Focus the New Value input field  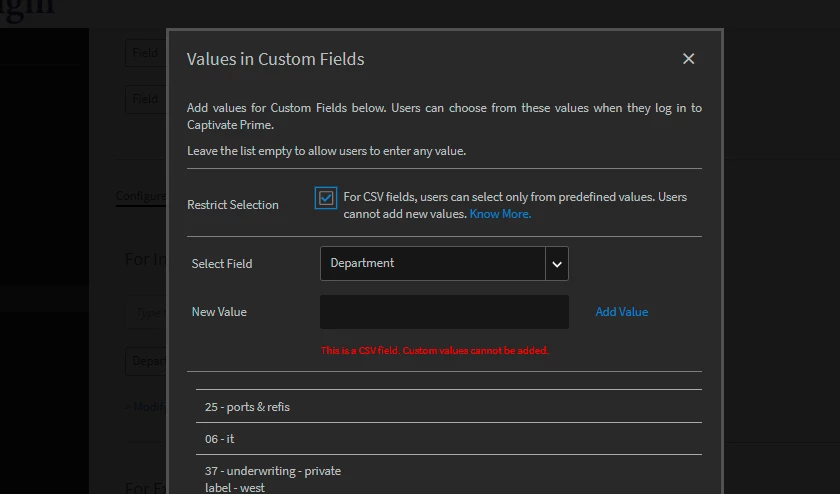point(444,312)
